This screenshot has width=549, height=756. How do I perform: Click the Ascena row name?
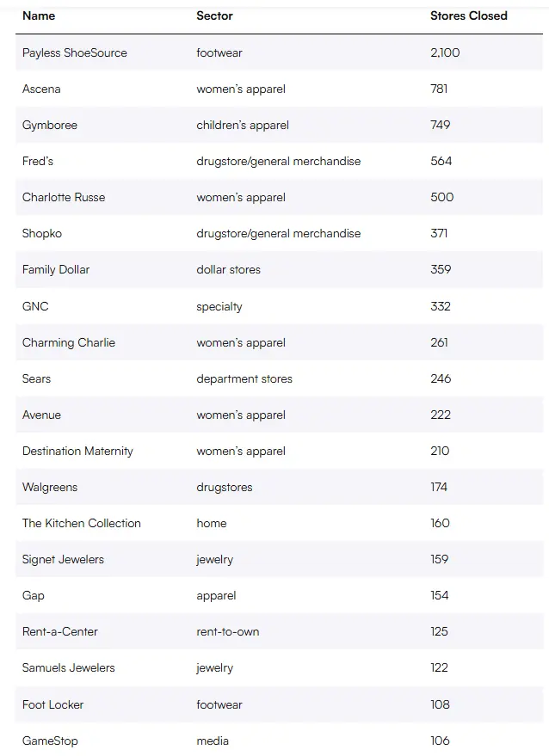click(x=41, y=89)
